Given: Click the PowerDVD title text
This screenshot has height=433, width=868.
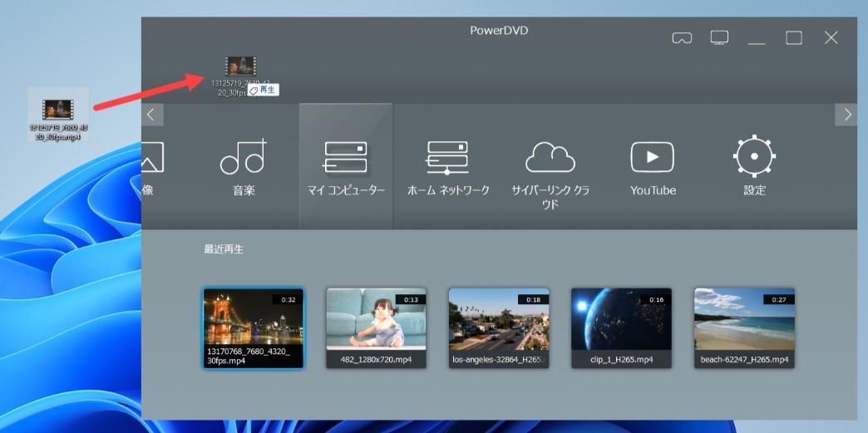Looking at the screenshot, I should tap(499, 31).
